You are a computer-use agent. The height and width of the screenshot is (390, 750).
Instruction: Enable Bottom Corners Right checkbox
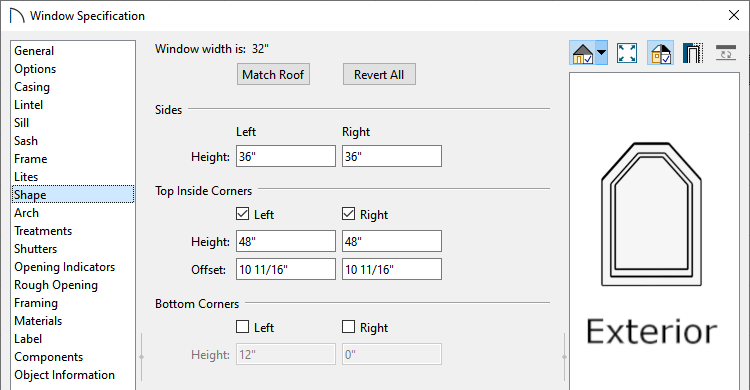348,327
